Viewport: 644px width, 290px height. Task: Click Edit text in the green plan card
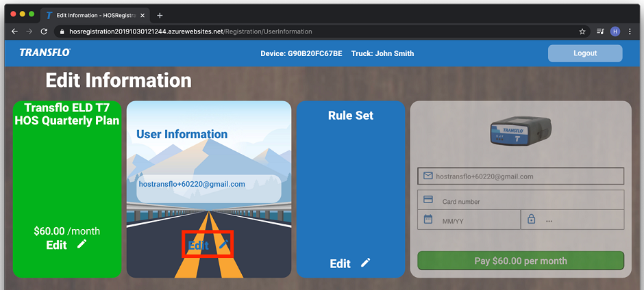56,245
